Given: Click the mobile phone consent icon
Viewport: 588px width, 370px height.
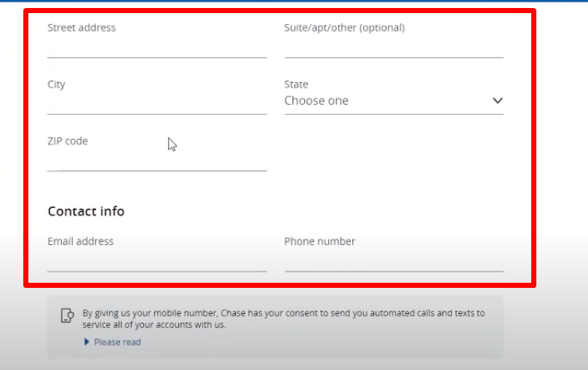Looking at the screenshot, I should coord(68,315).
